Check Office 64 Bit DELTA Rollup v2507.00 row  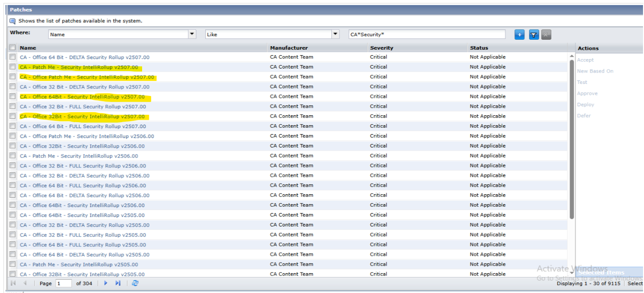click(12, 57)
